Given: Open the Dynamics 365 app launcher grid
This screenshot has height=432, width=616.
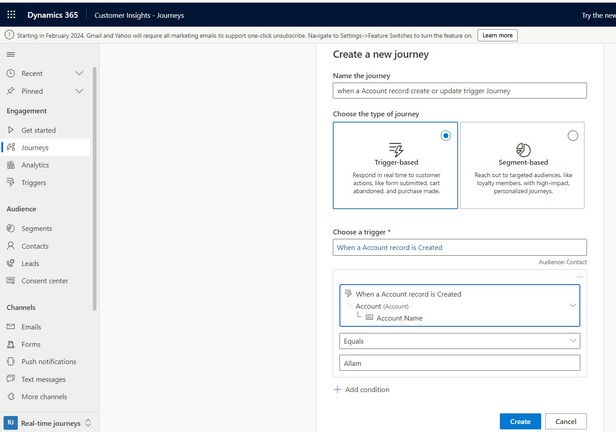Looking at the screenshot, I should (11, 15).
